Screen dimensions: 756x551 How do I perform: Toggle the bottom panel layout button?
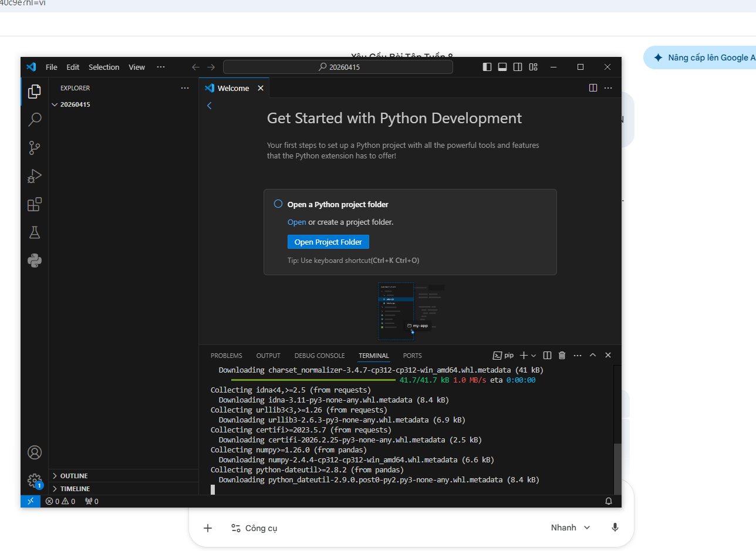tap(502, 67)
